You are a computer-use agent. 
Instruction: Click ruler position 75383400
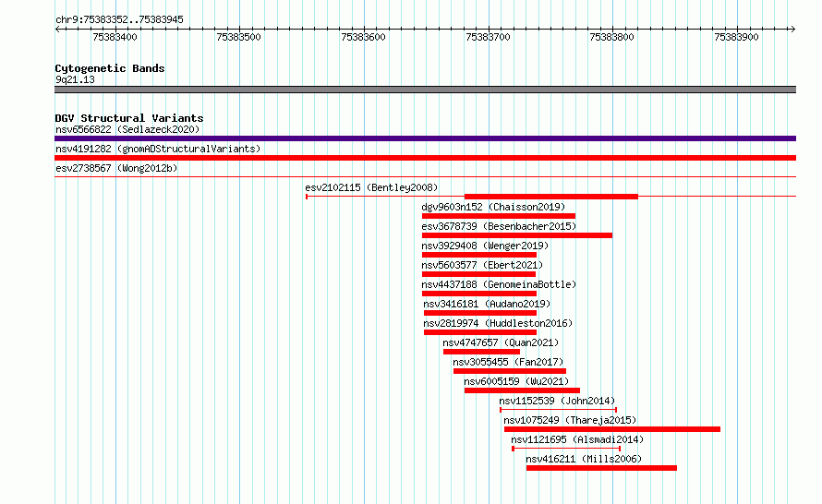115,37
